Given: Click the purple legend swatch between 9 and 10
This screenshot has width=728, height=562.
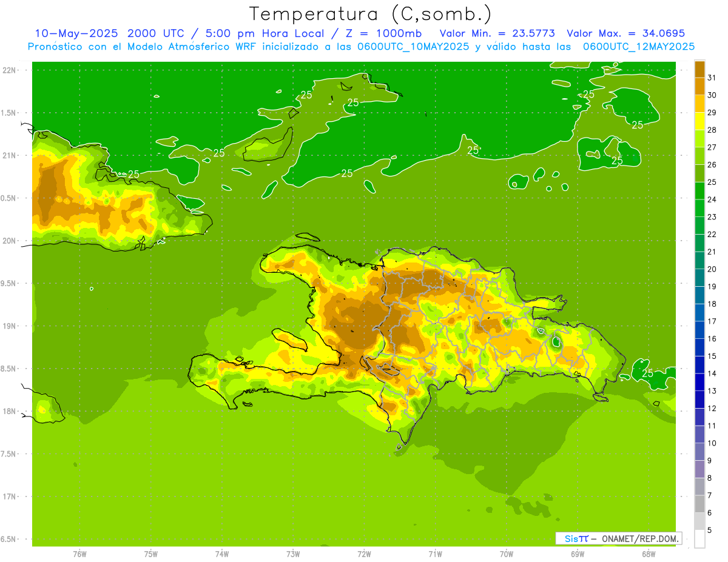Looking at the screenshot, I should pyautogui.click(x=699, y=452).
